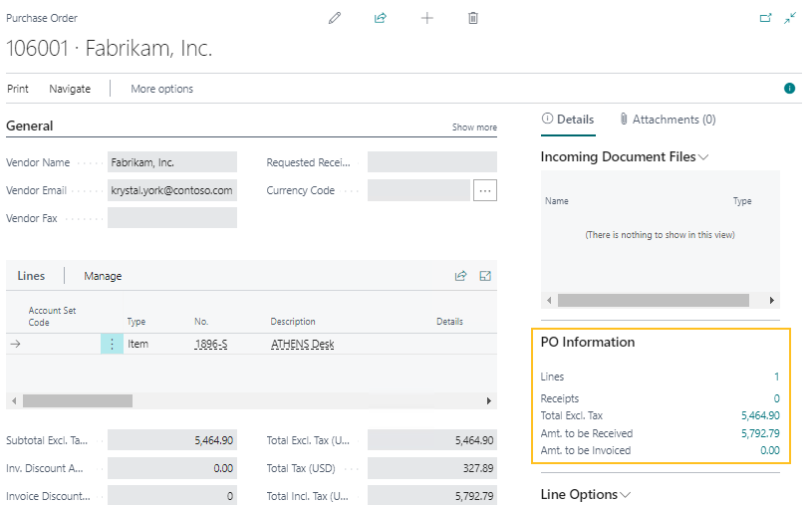Viewport: 812px width, 505px height.
Task: Expand Incoming Document Files dropdown
Action: click(704, 157)
